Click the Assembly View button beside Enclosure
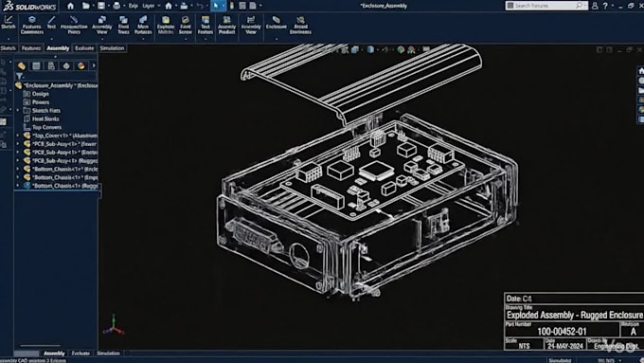The image size is (644, 363). pos(251,25)
